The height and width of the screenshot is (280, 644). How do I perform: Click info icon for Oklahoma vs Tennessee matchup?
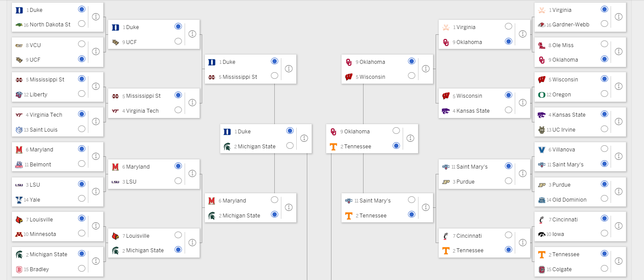[x=411, y=138]
